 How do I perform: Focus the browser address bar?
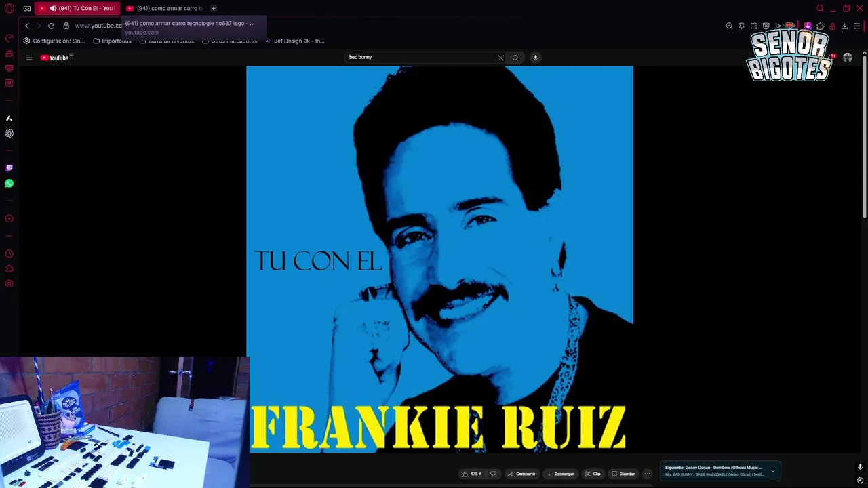98,26
